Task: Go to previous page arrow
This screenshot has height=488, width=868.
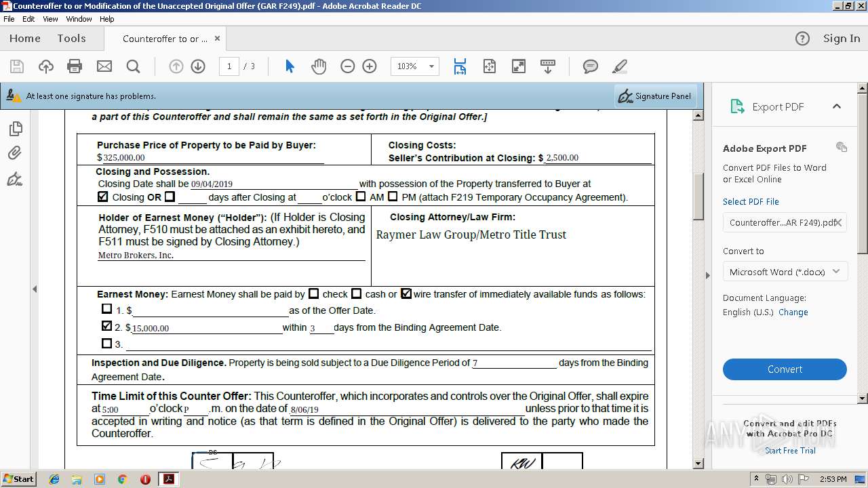Action: click(x=176, y=66)
